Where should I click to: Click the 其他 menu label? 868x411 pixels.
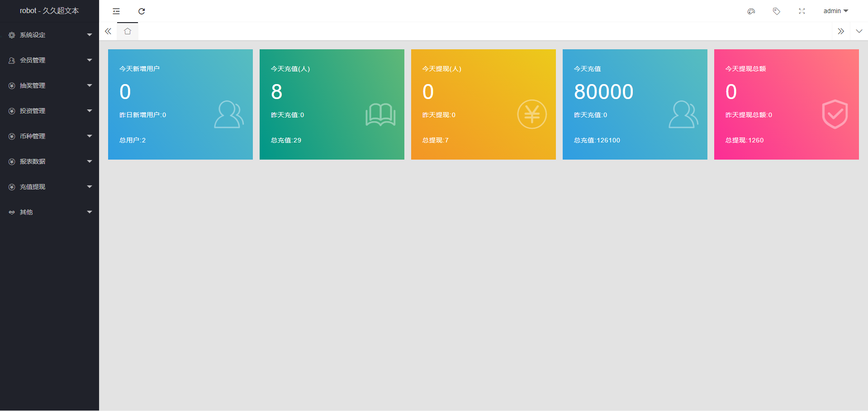click(x=26, y=212)
